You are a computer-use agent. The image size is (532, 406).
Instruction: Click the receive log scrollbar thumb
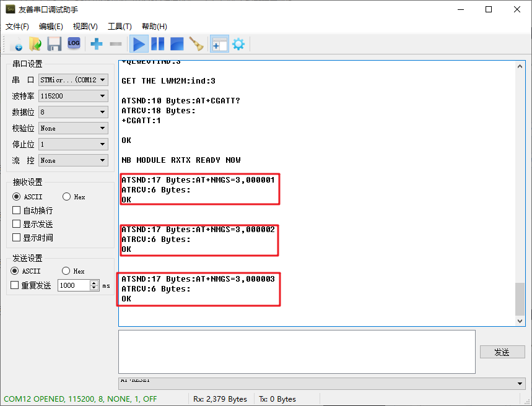[520, 299]
